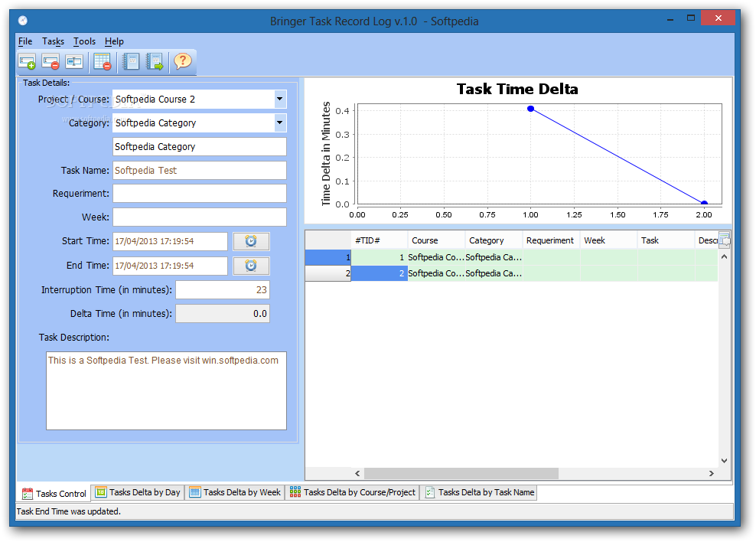This screenshot has width=756, height=542.
Task: Open the File menu
Action: coord(25,41)
